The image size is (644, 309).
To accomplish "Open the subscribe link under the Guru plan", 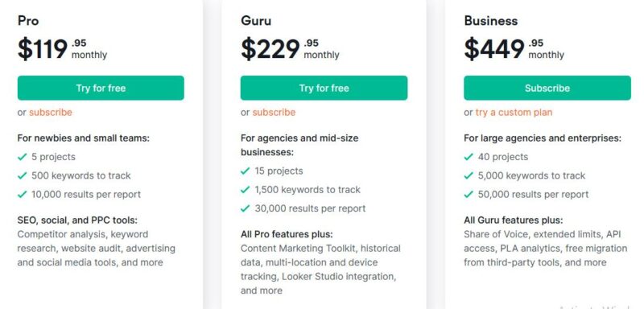I will [274, 113].
